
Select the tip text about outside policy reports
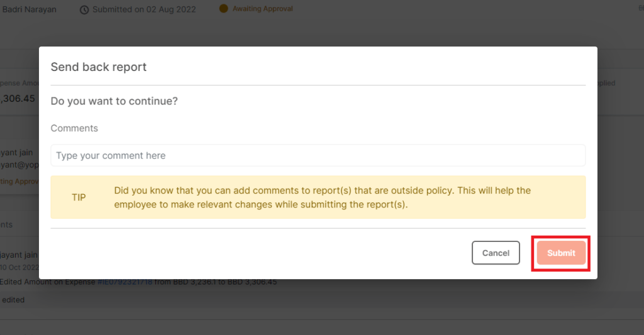pos(322,197)
